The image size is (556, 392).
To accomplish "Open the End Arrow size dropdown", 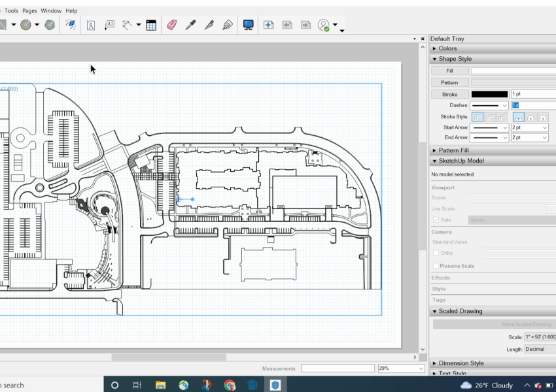I will [530, 137].
